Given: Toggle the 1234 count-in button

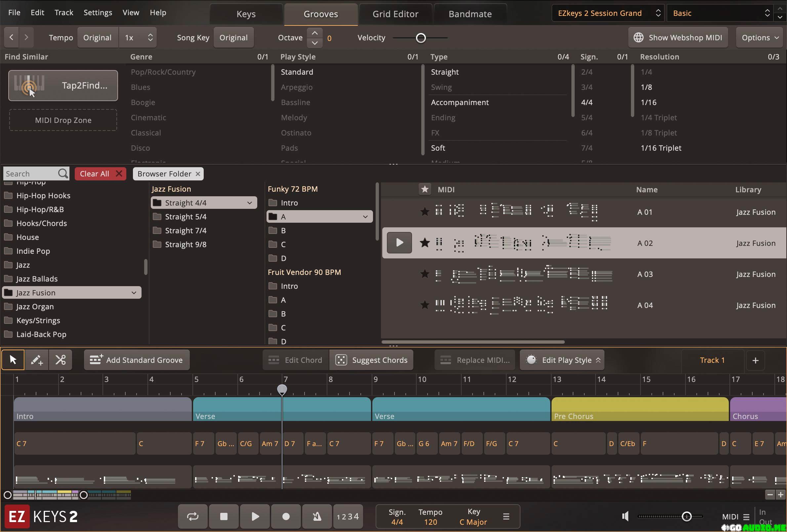Looking at the screenshot, I should [x=348, y=516].
